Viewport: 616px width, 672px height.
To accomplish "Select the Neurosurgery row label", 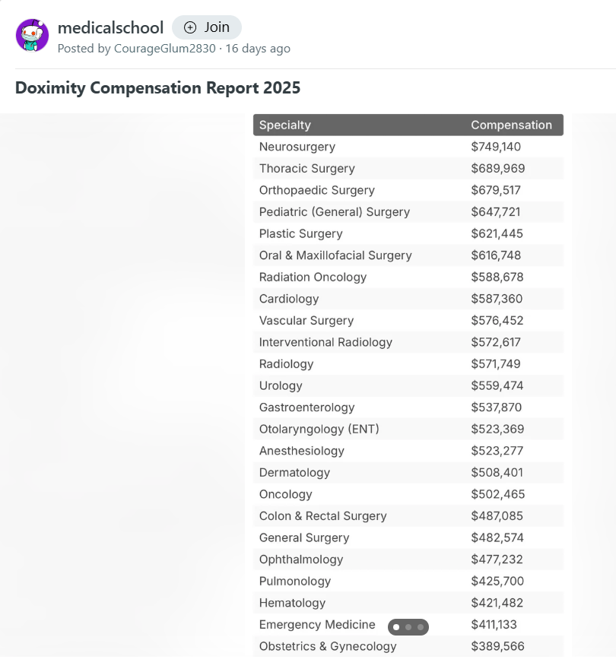I will pos(297,147).
